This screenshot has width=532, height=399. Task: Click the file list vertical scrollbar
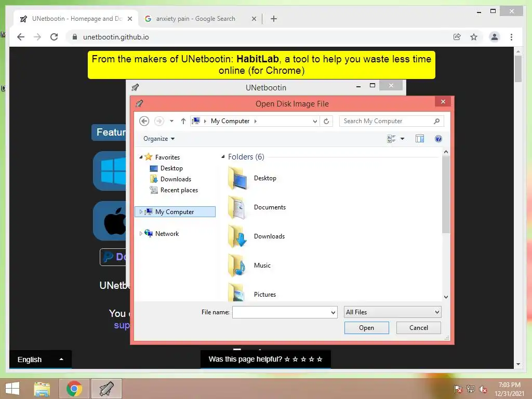pos(446,195)
